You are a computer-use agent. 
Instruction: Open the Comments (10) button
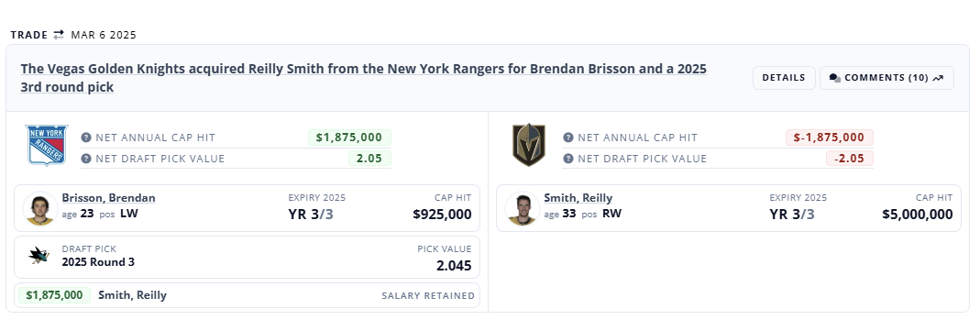pyautogui.click(x=886, y=78)
